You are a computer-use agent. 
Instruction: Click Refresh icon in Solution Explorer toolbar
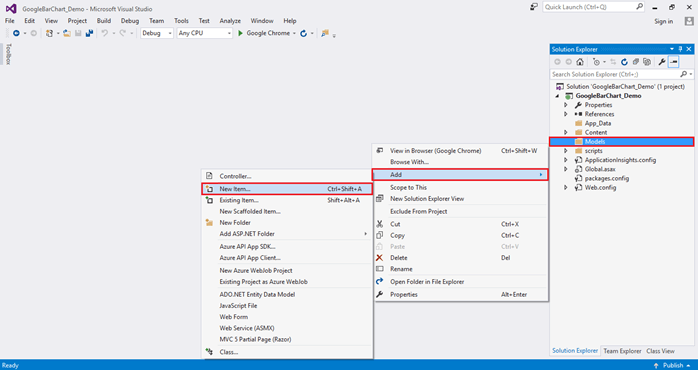pos(625,62)
